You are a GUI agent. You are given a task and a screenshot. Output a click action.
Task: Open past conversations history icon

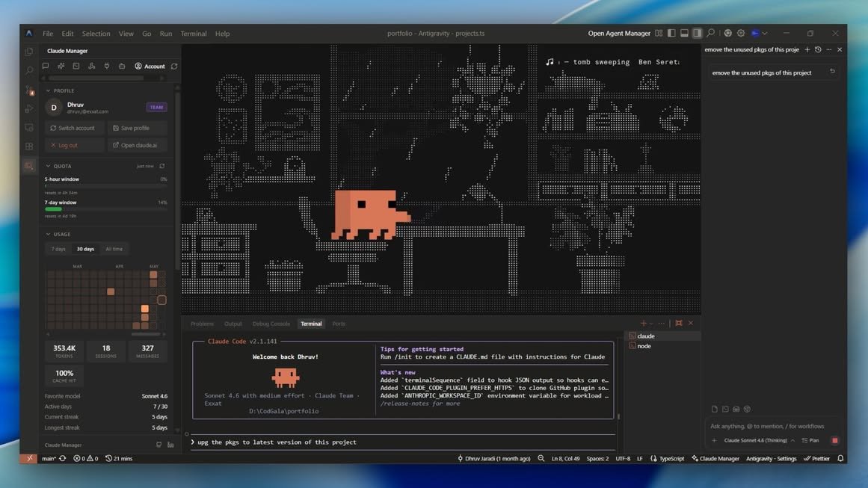click(x=818, y=50)
